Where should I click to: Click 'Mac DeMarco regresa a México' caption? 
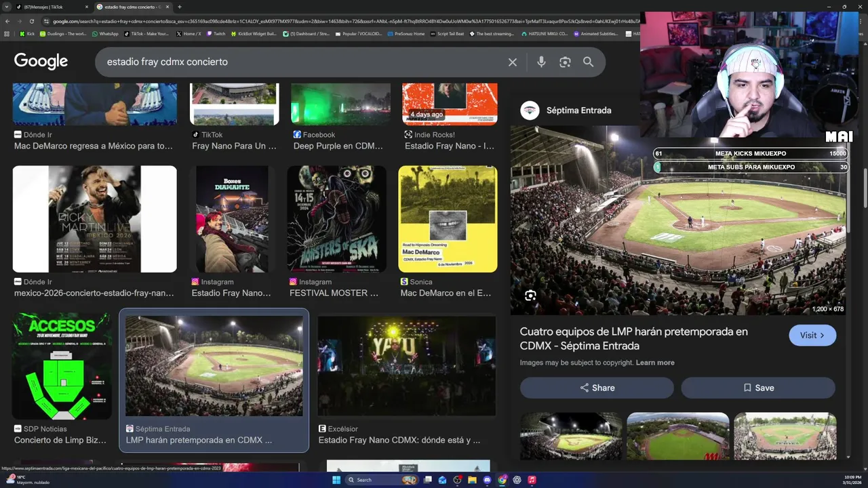tap(94, 146)
